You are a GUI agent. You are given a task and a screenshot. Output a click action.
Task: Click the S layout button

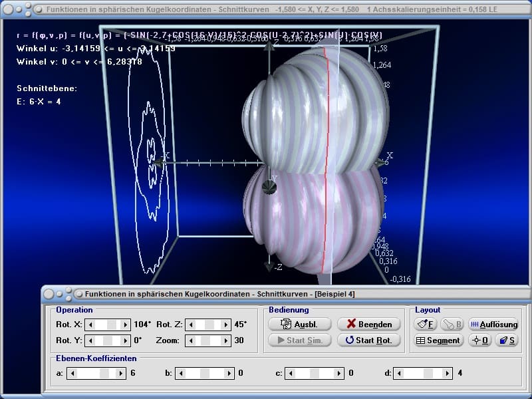pyautogui.click(x=507, y=340)
